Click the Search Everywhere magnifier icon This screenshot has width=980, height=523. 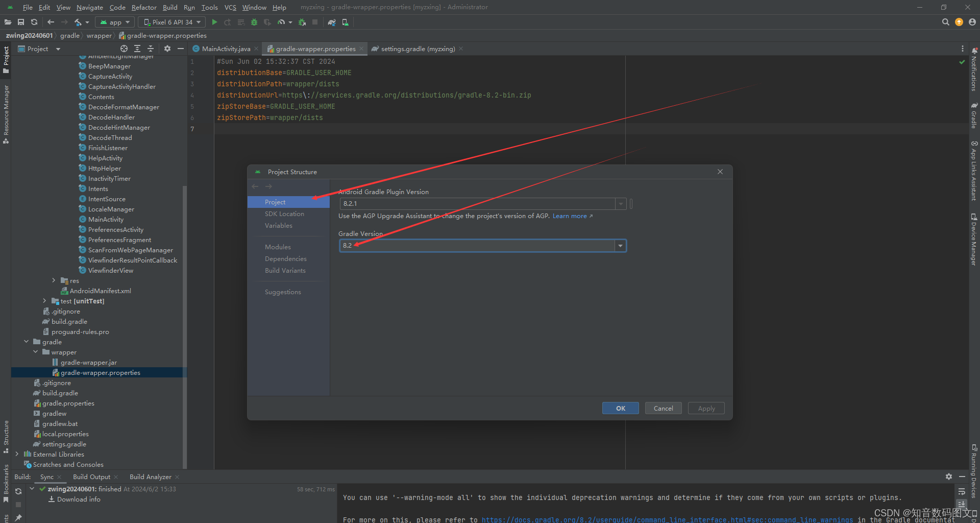(945, 22)
